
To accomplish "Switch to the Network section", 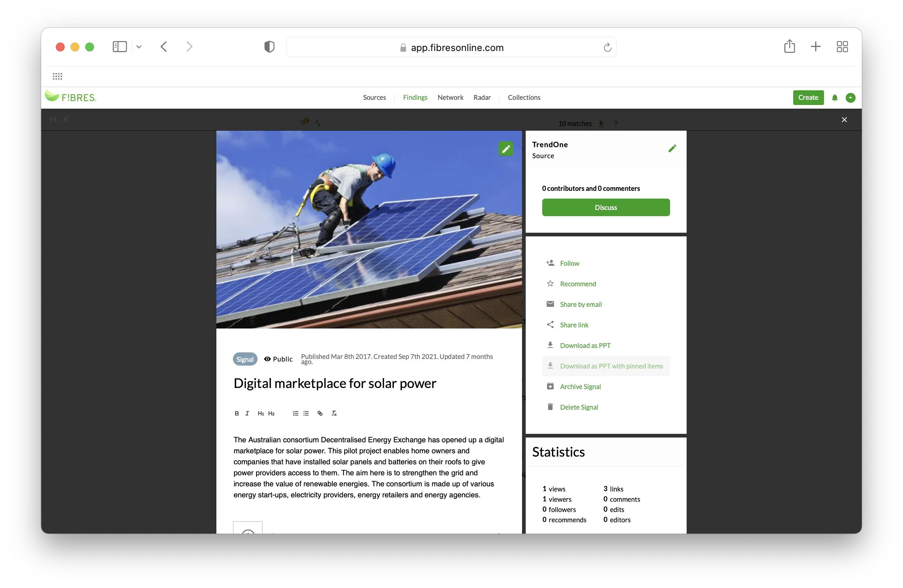I will (x=450, y=97).
